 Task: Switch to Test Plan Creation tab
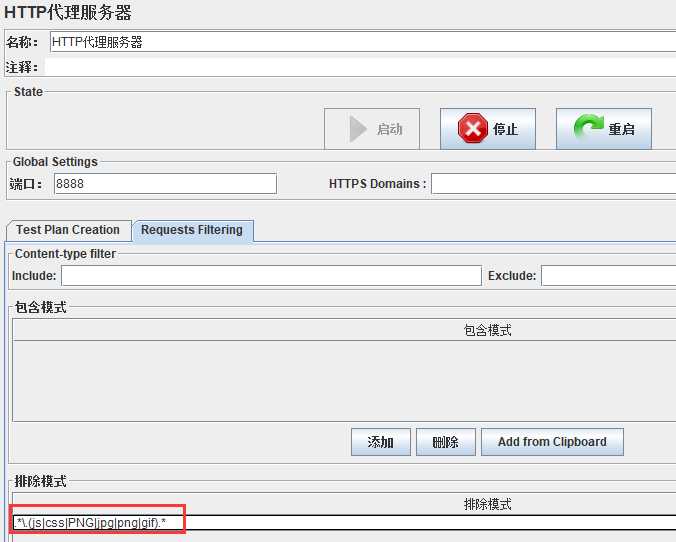pyautogui.click(x=69, y=230)
